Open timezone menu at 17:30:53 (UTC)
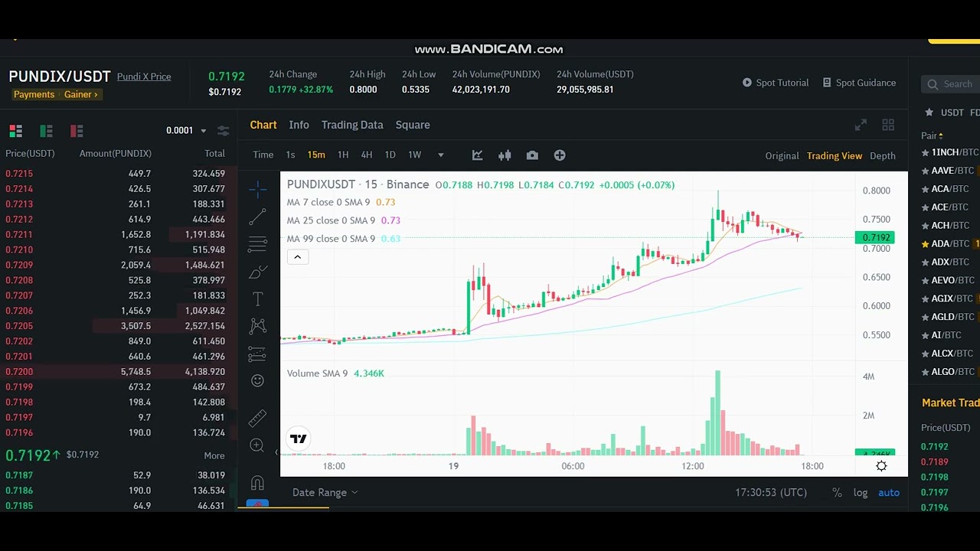Image resolution: width=980 pixels, height=551 pixels. (771, 493)
